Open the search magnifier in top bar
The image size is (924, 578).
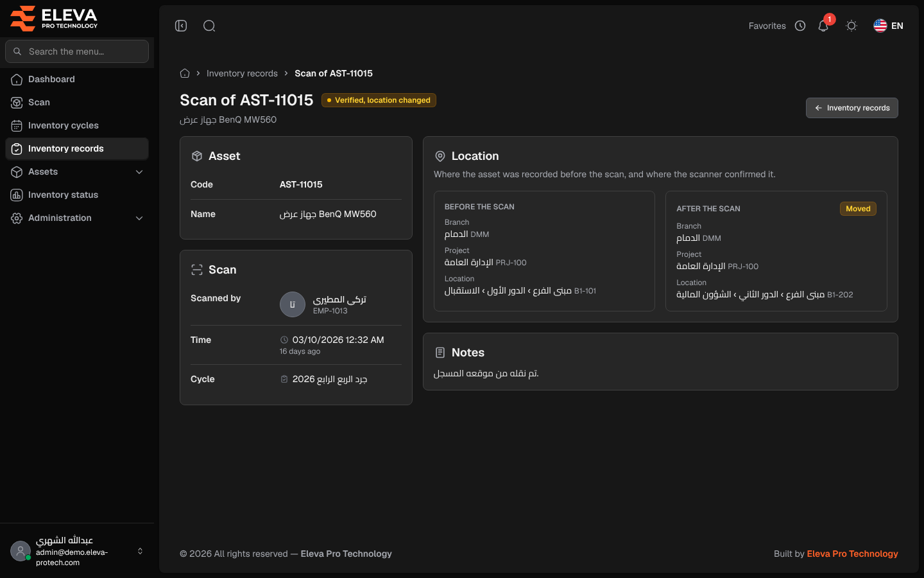[x=209, y=26]
